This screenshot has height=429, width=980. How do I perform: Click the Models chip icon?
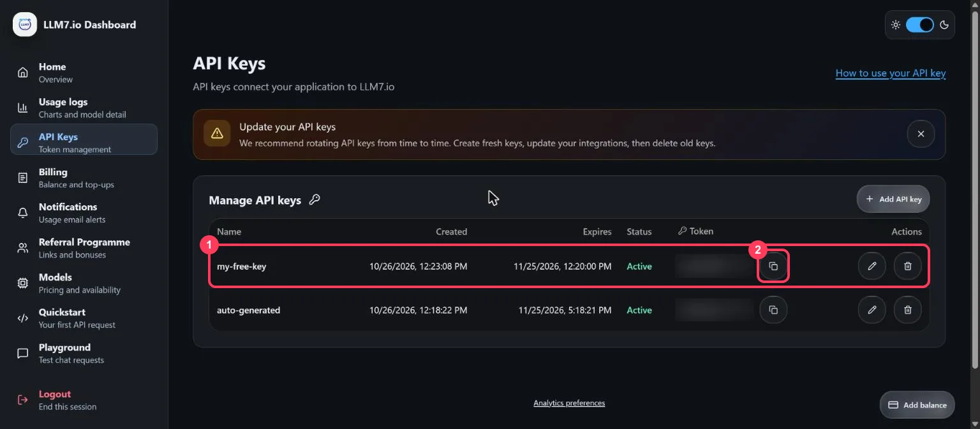(23, 283)
